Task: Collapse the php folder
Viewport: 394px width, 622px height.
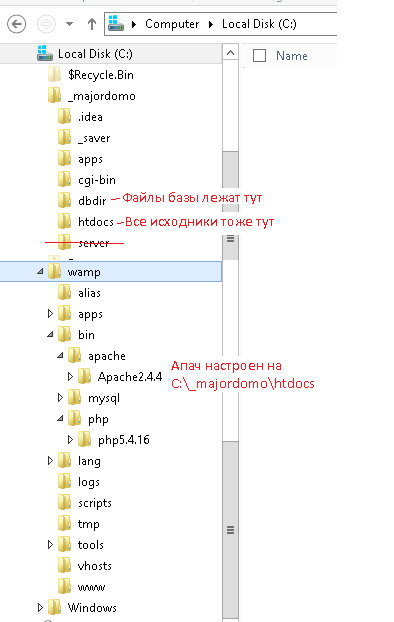Action: (60, 419)
